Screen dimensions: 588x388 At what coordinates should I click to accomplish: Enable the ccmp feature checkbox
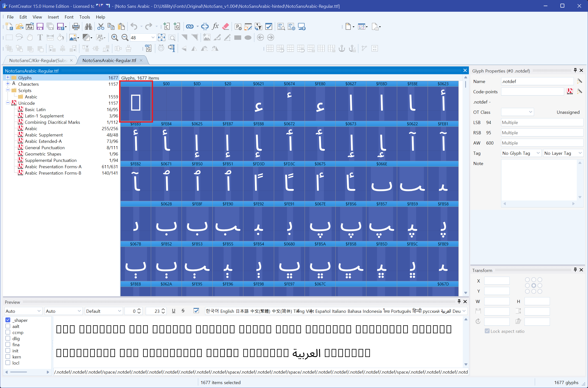coord(8,332)
